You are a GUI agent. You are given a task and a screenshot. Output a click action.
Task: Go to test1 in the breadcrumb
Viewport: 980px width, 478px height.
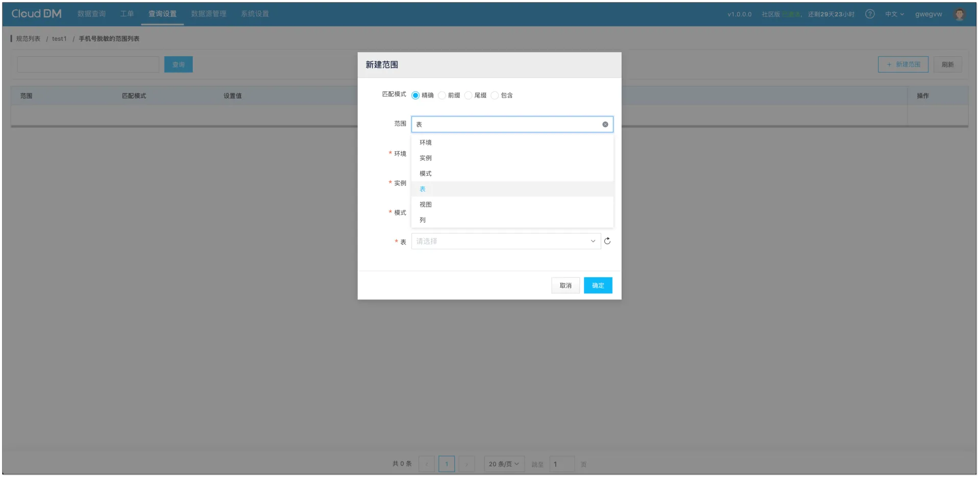point(59,39)
